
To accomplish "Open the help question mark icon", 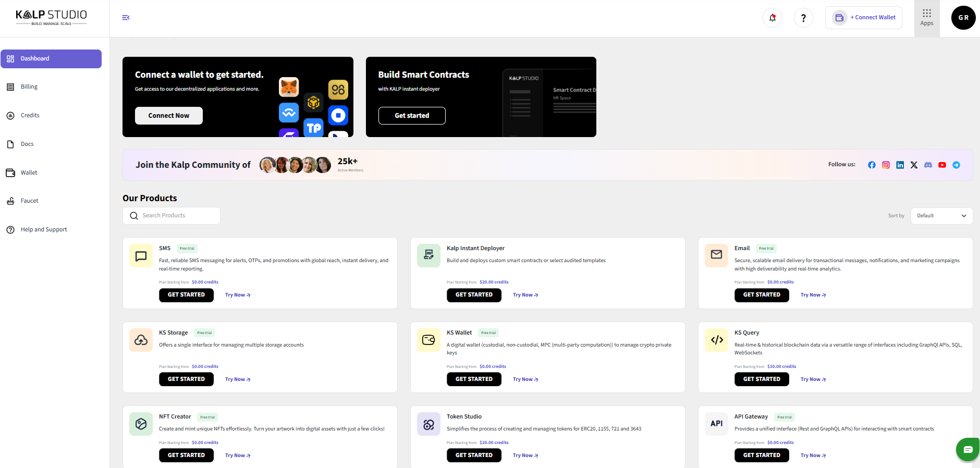I will 803,18.
